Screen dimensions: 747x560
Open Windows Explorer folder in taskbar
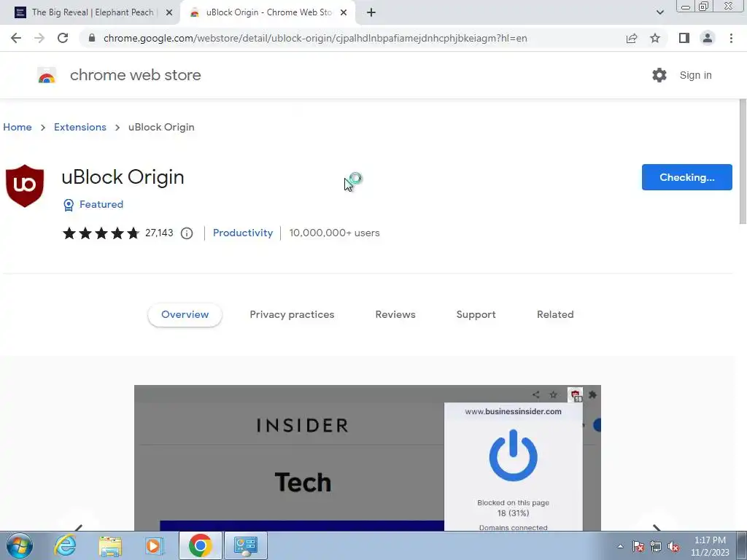click(x=110, y=545)
